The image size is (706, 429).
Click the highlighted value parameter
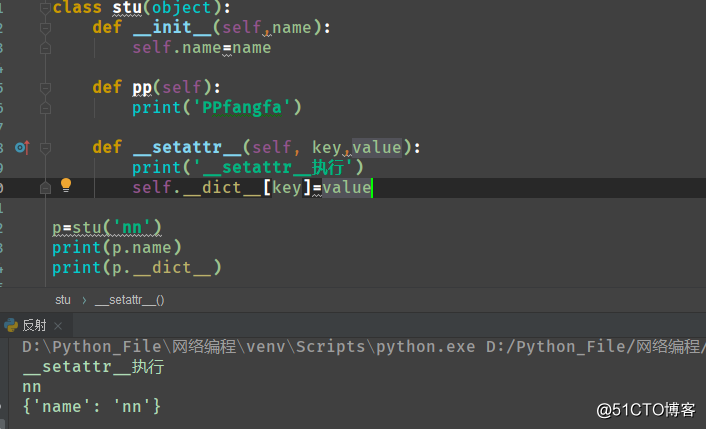point(376,147)
